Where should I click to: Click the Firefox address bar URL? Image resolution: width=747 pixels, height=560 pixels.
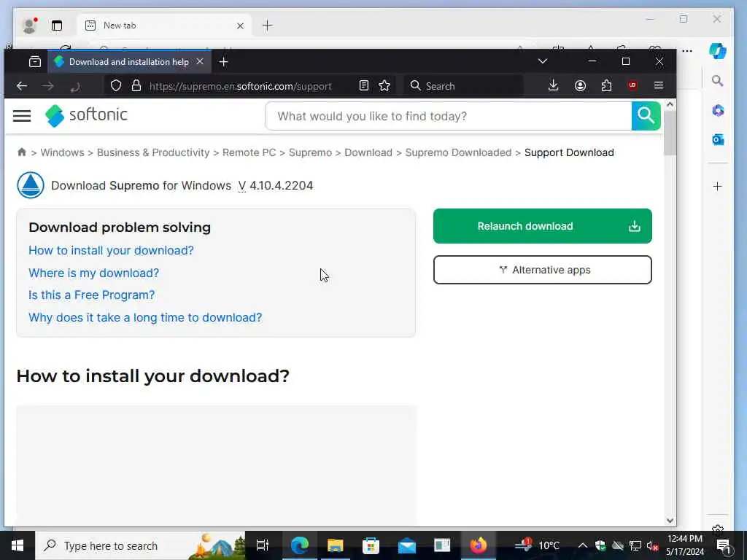(x=241, y=86)
